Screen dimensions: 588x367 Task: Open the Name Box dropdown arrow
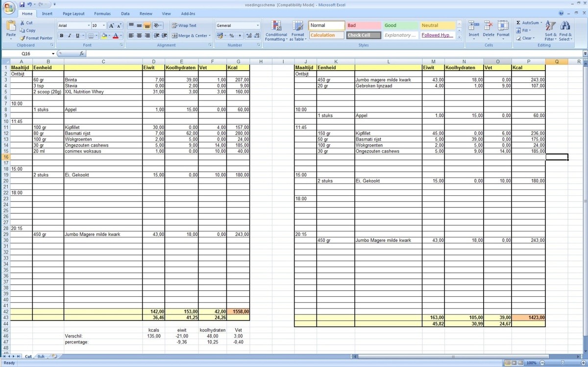pyautogui.click(x=53, y=53)
